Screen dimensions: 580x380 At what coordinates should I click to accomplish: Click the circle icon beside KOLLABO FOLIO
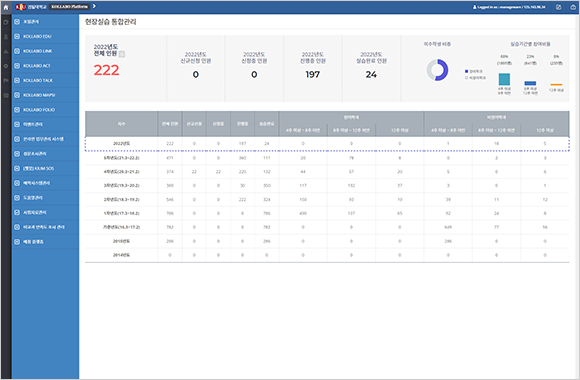pyautogui.click(x=17, y=110)
